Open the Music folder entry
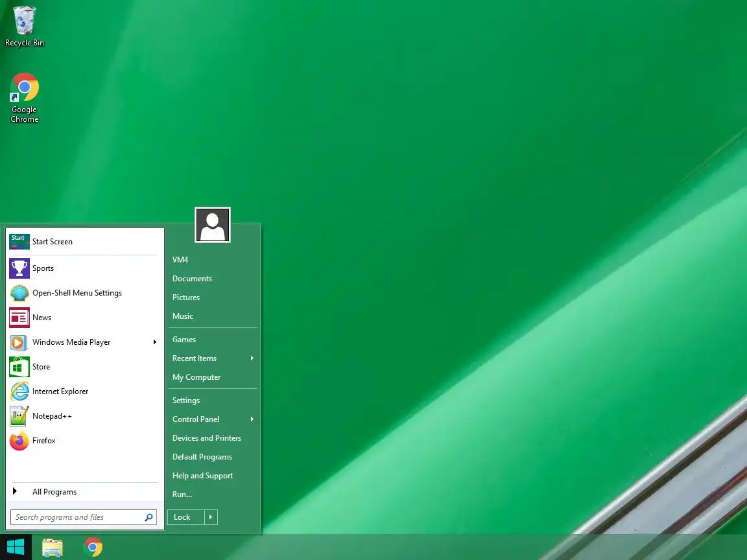The width and height of the screenshot is (747, 560). coord(182,316)
